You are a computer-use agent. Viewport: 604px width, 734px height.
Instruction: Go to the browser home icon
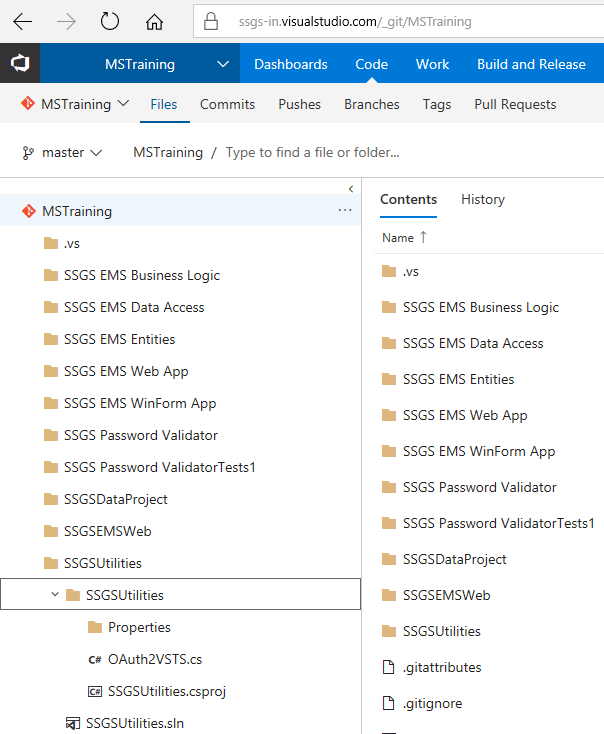pyautogui.click(x=154, y=22)
